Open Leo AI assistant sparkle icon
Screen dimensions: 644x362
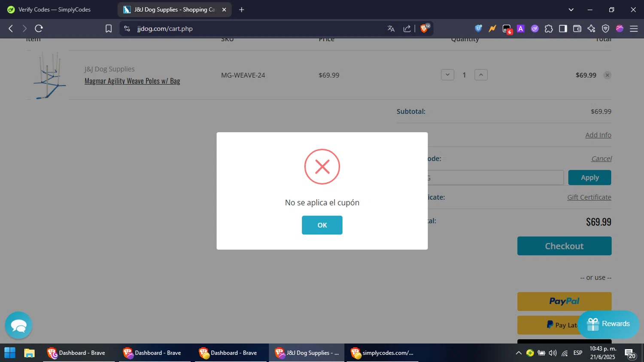(591, 28)
